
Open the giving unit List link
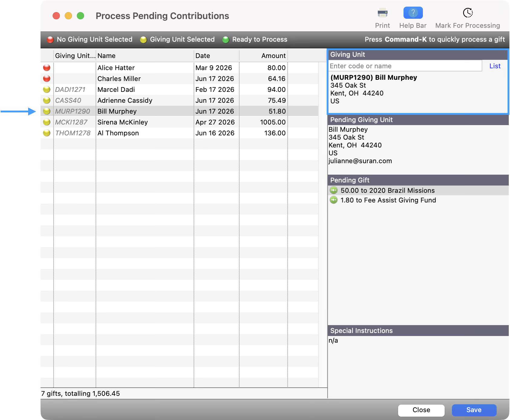pos(495,66)
